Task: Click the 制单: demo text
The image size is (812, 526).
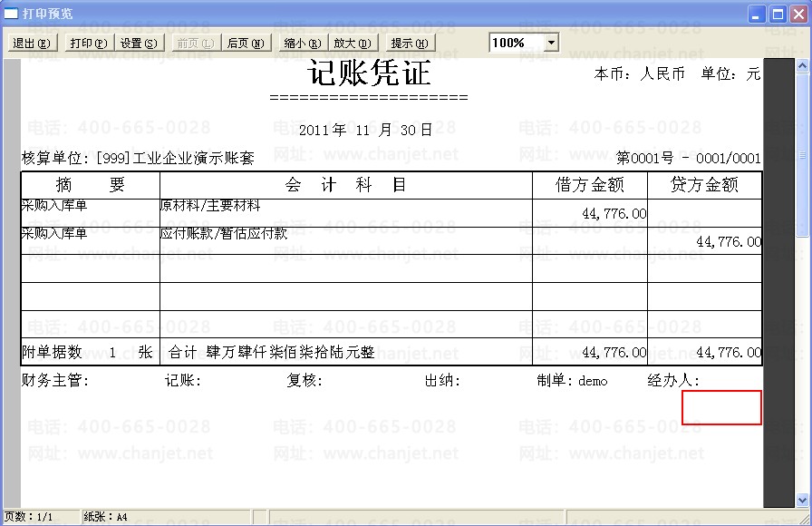Action: click(x=572, y=380)
